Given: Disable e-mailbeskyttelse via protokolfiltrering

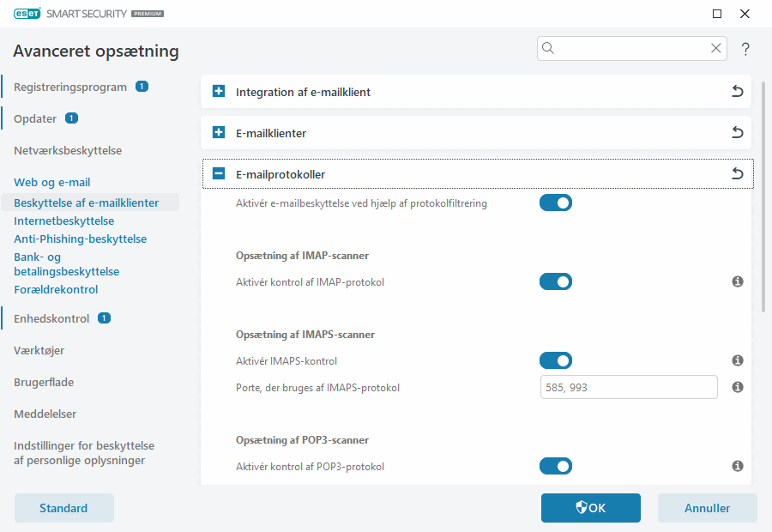Looking at the screenshot, I should (555, 203).
